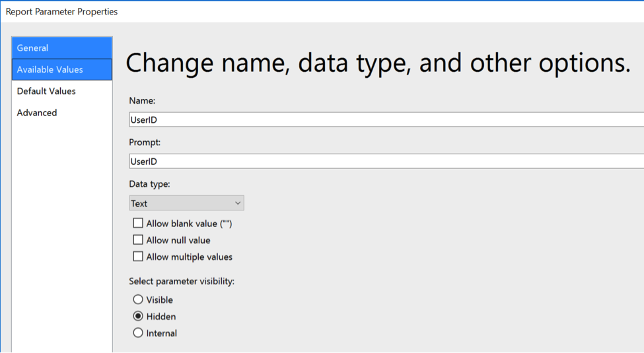The image size is (644, 353).
Task: Click the 'Data type:' label
Action: pyautogui.click(x=149, y=184)
